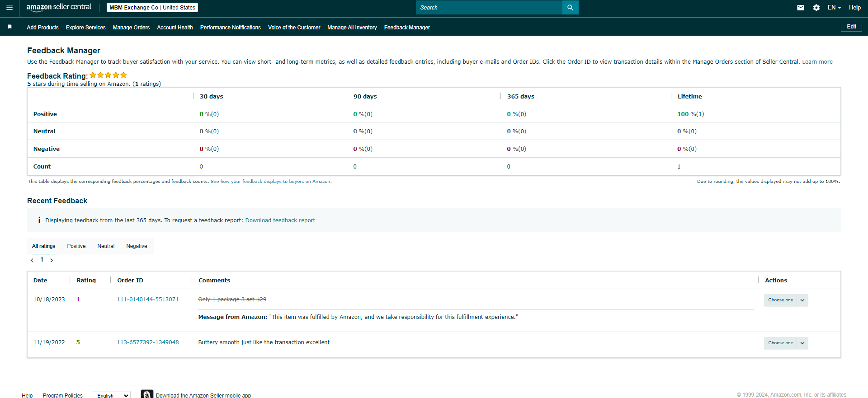This screenshot has width=868, height=398.
Task: Select Feedback Manager in navigation bar
Action: (407, 28)
